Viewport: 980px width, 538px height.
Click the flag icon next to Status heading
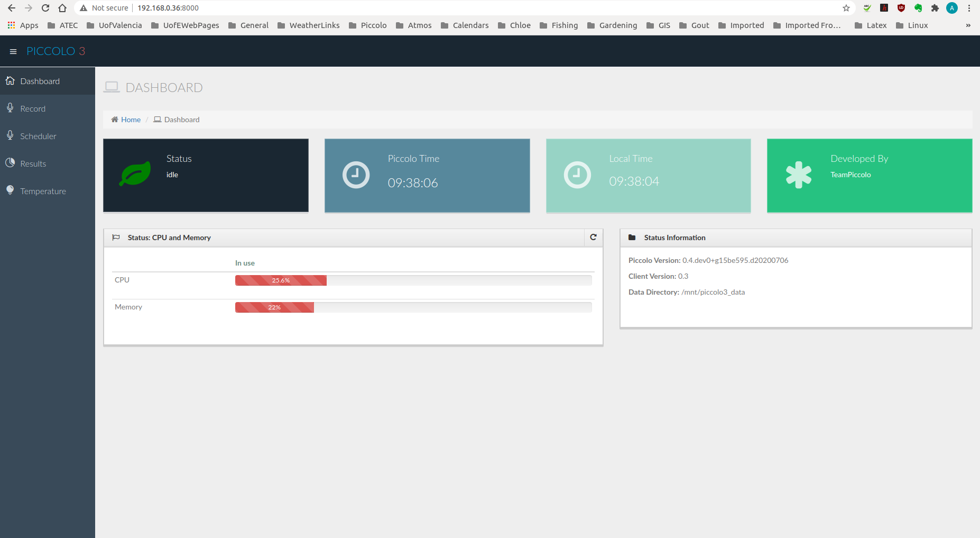pos(116,237)
